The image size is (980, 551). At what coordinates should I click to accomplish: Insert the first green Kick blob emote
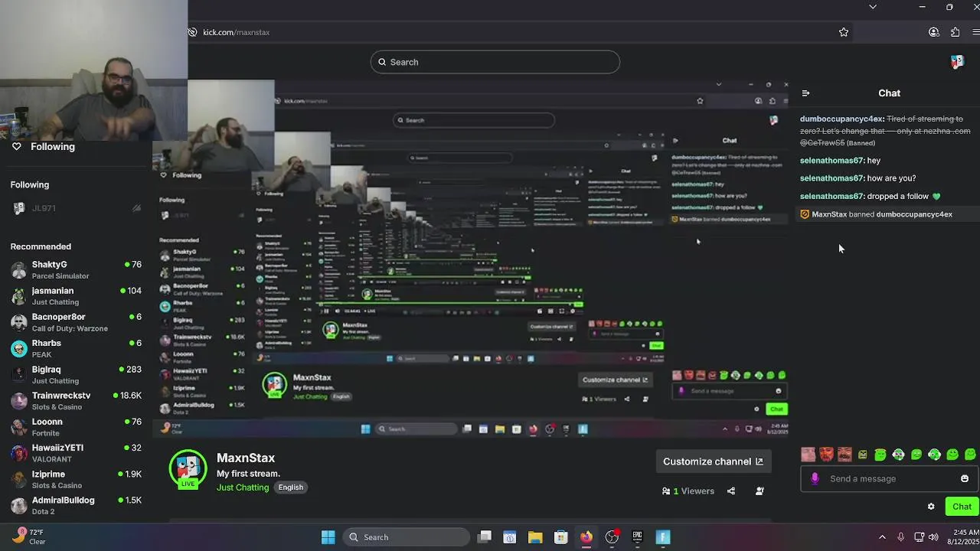pyautogui.click(x=880, y=455)
